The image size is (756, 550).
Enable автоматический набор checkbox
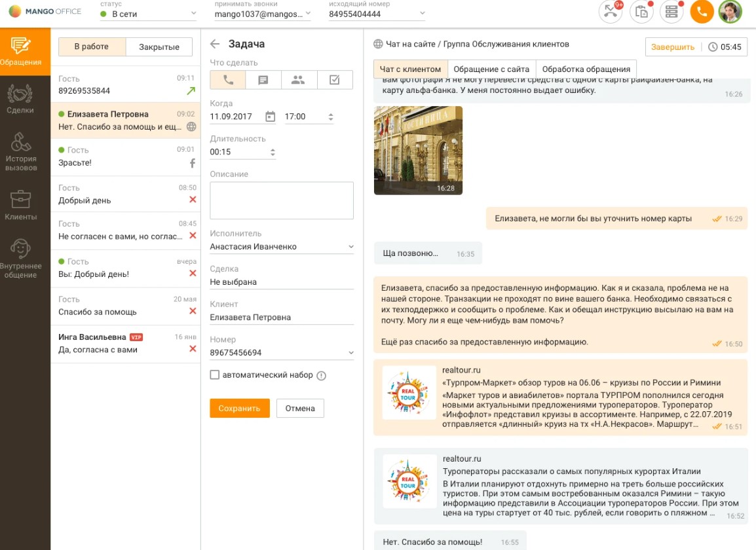pyautogui.click(x=215, y=375)
